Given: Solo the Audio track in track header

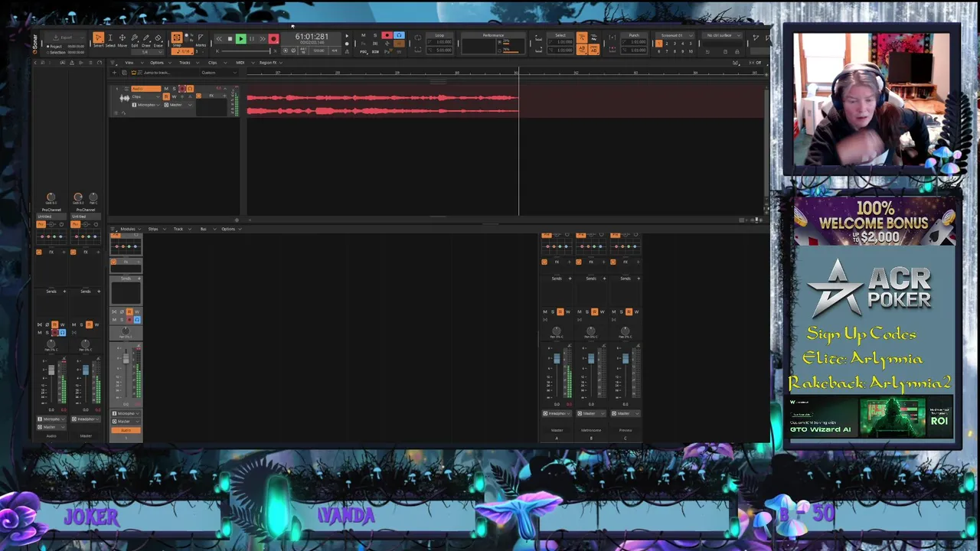Looking at the screenshot, I should [x=174, y=89].
